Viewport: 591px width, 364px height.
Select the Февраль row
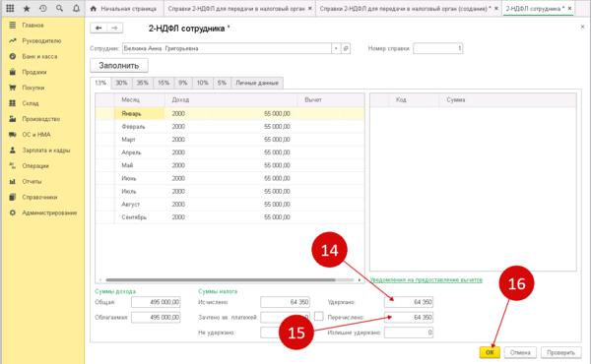click(x=230, y=127)
